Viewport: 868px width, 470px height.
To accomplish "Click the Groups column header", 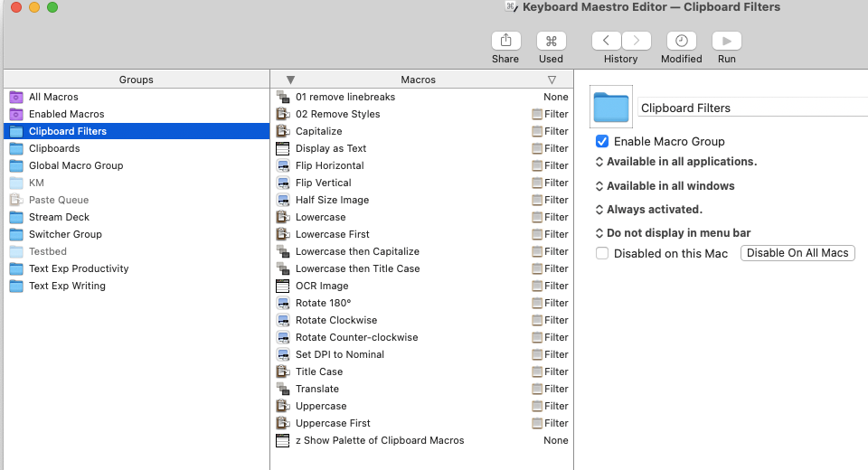I will tap(137, 80).
